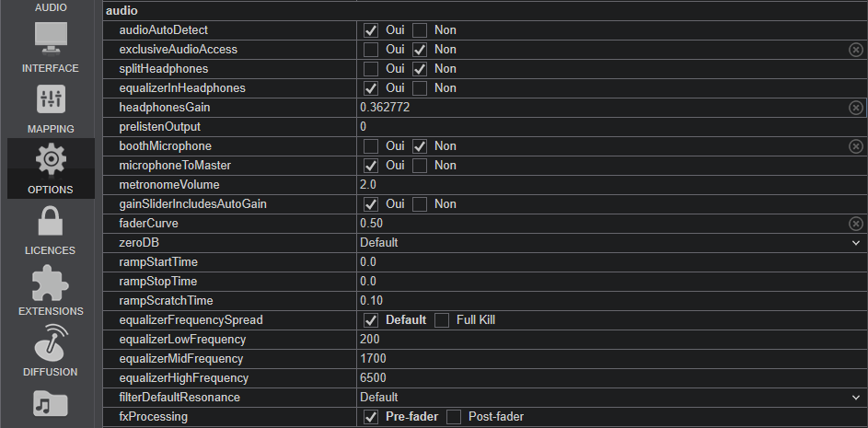The width and height of the screenshot is (868, 428).
Task: Reset exclusiveAudioAccess with its clear icon
Action: 855,50
